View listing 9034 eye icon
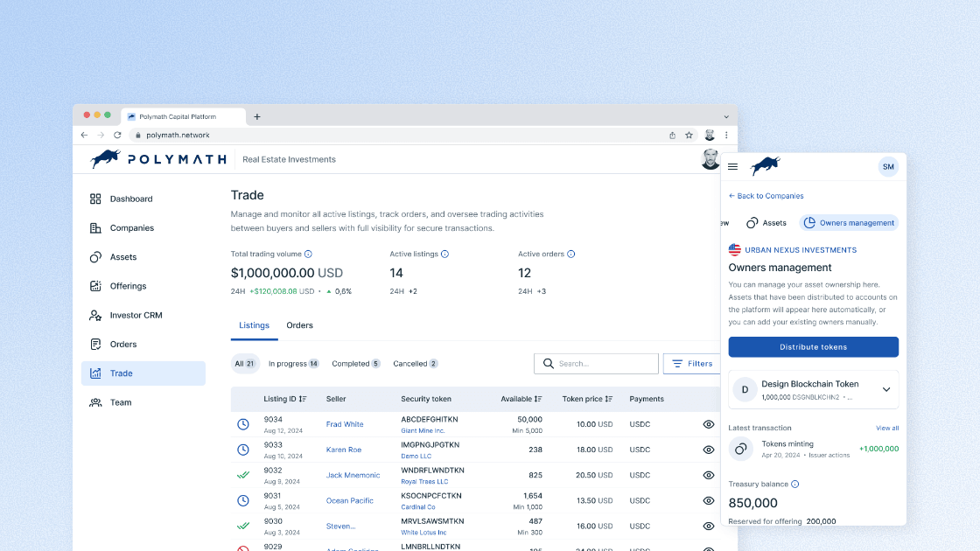 point(708,424)
